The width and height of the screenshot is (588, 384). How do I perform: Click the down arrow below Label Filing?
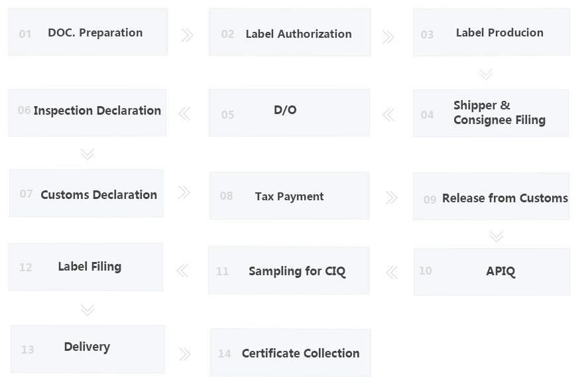coord(87,310)
